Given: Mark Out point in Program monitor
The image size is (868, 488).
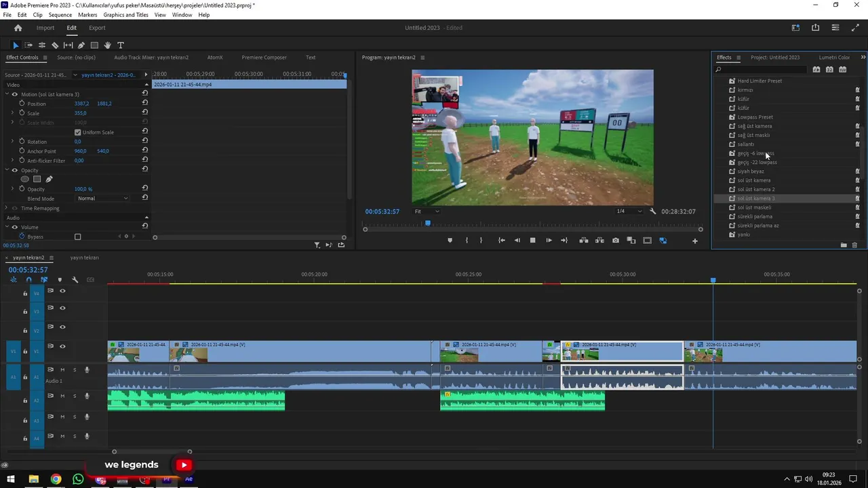Looking at the screenshot, I should 481,240.
